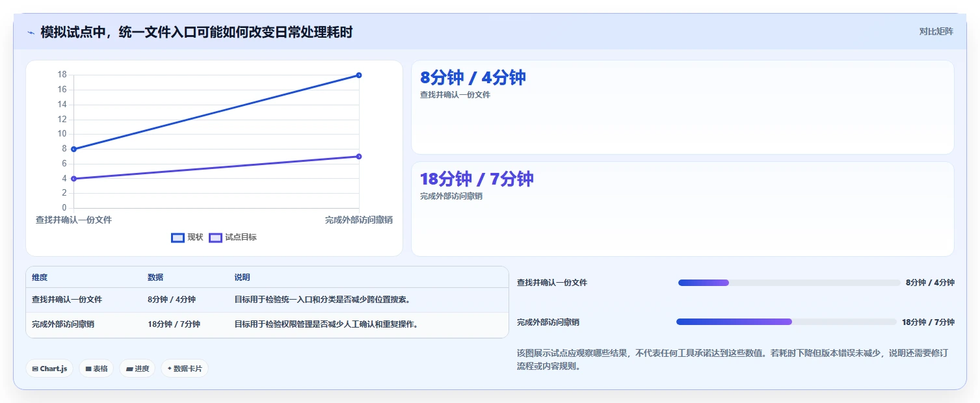Screen dimensions: 980x403
Task: Toggle the 现状 legend swatch
Action: tap(178, 238)
